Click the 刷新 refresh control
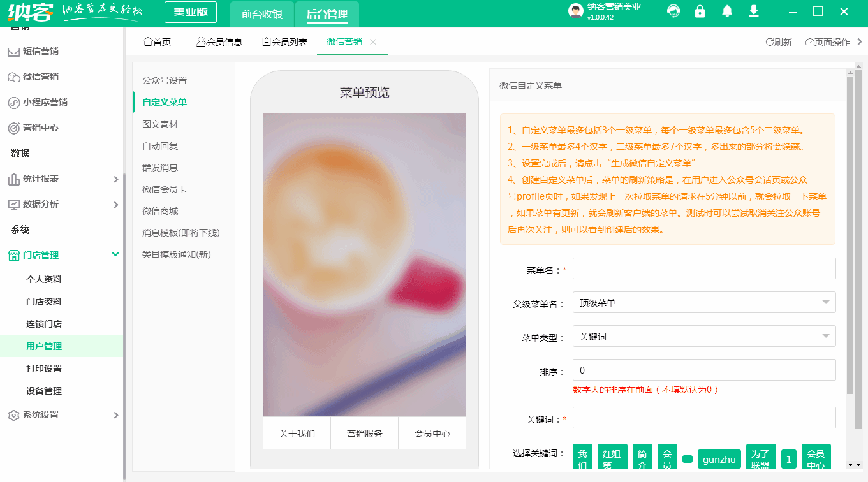Image resolution: width=868 pixels, height=482 pixels. pyautogui.click(x=779, y=41)
